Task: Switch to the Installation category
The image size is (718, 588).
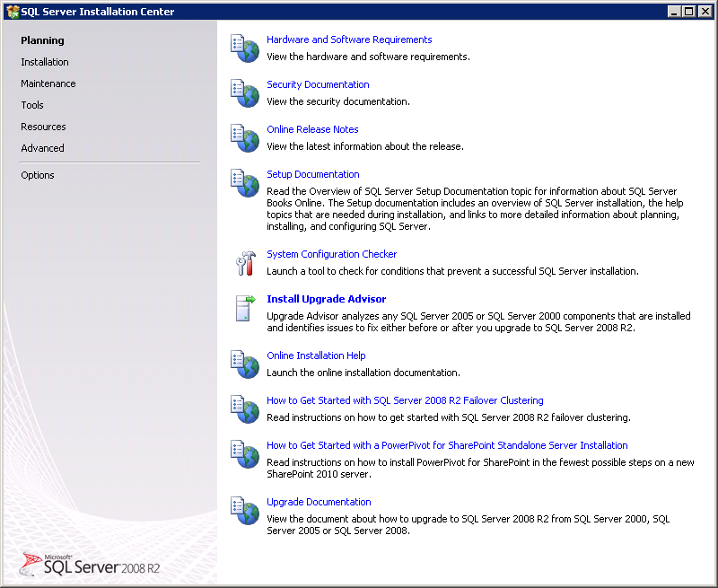Action: 45,62
